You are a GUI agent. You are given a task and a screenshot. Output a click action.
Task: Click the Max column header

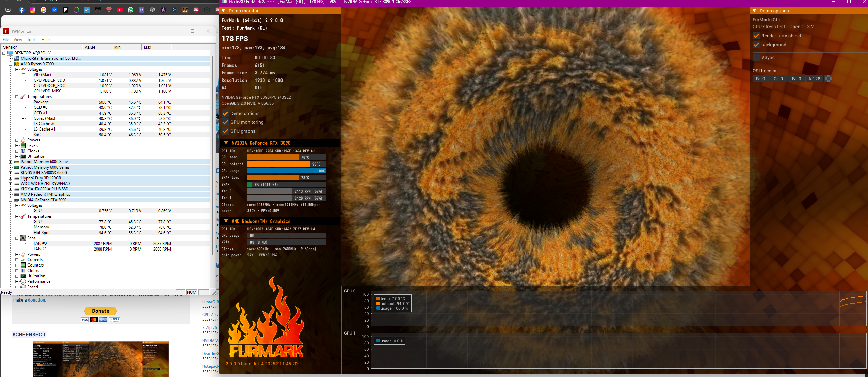pyautogui.click(x=156, y=47)
